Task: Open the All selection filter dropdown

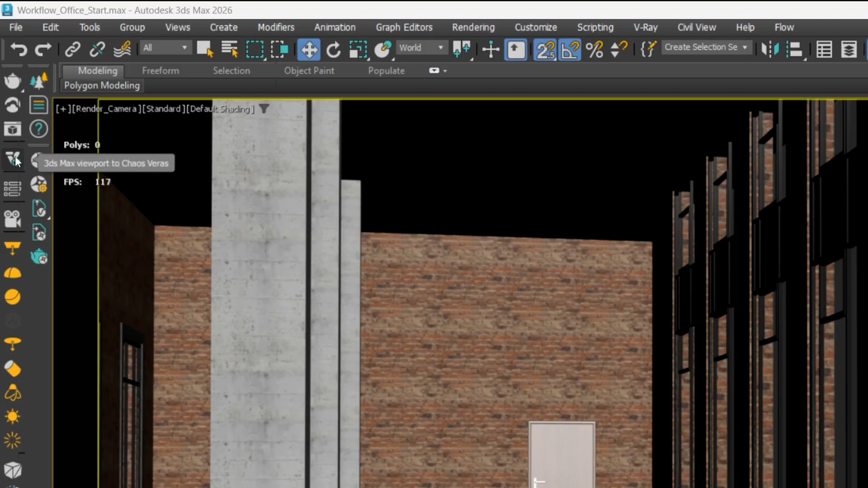Action: tap(166, 47)
